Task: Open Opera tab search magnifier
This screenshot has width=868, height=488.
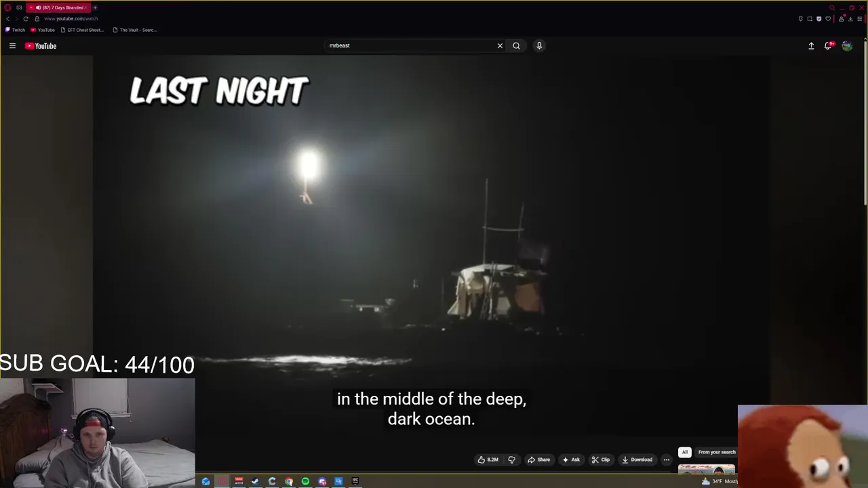Action: [x=832, y=7]
